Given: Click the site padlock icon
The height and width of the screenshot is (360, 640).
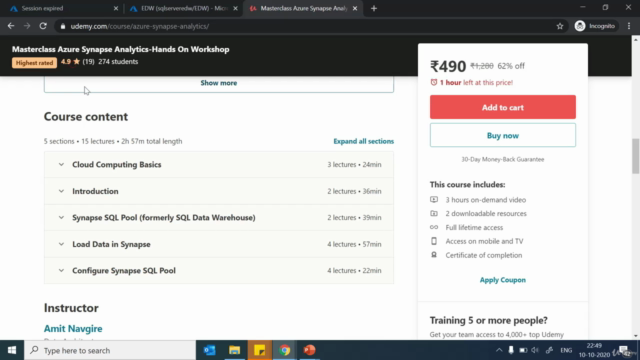Looking at the screenshot, I should pos(62,26).
